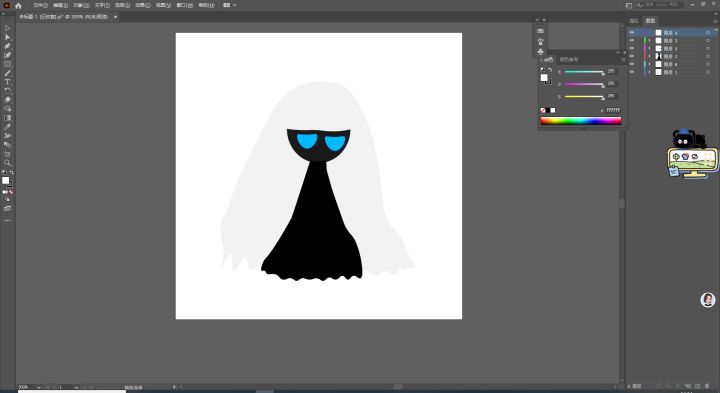Collapse the floating Color panel arrows

(618, 52)
